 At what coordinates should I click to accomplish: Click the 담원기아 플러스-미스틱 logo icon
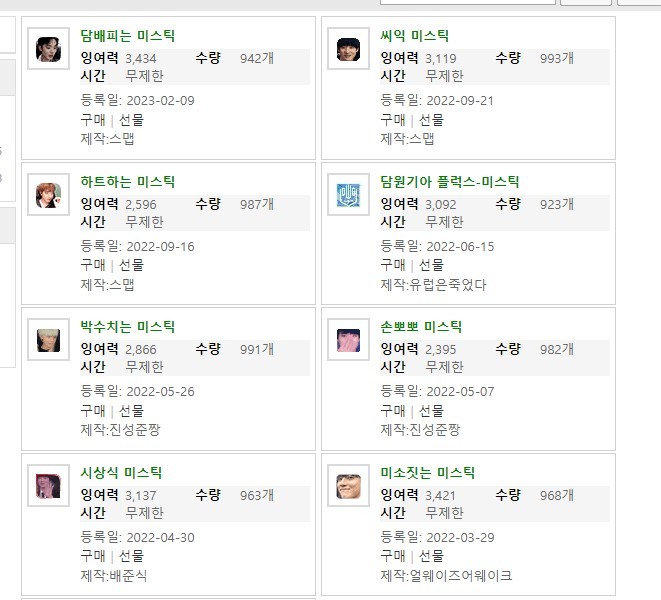[348, 194]
